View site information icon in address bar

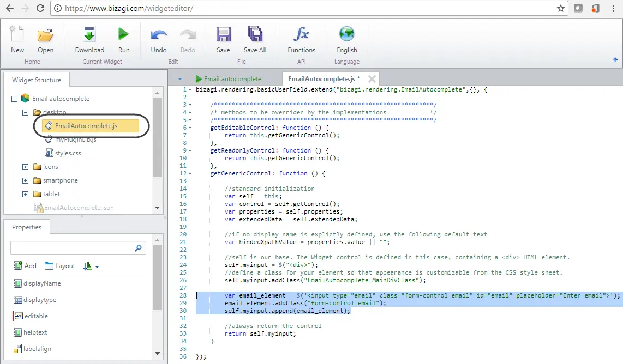pyautogui.click(x=58, y=8)
